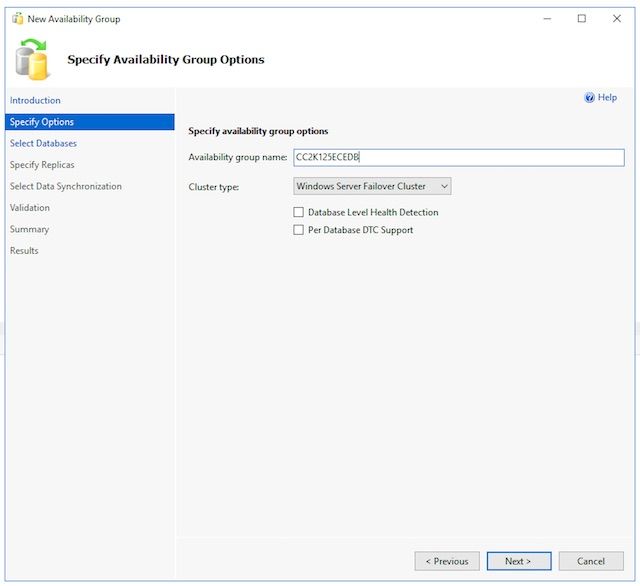This screenshot has width=640, height=586.
Task: Select the Specify Replicas step
Action: point(42,165)
